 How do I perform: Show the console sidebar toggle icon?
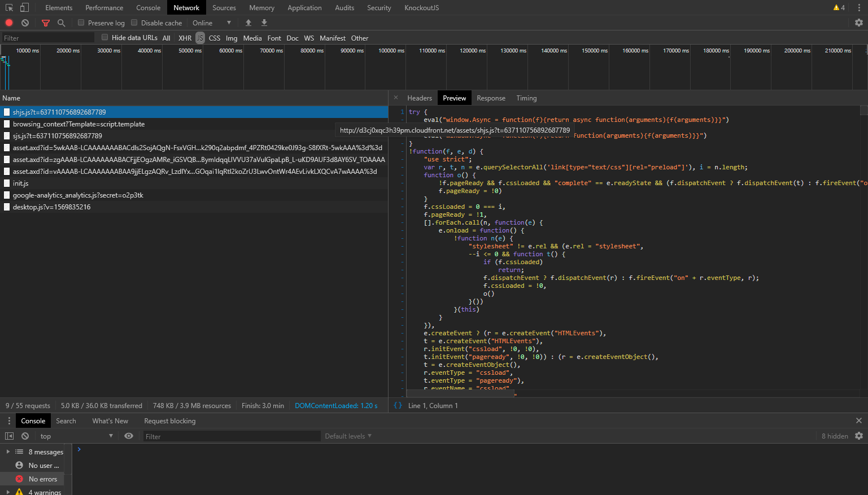click(x=9, y=436)
